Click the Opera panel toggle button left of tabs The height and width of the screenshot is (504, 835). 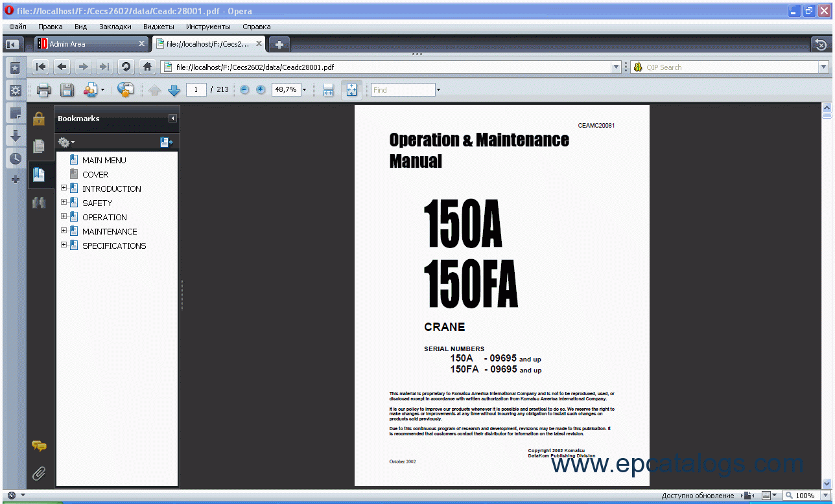point(12,44)
